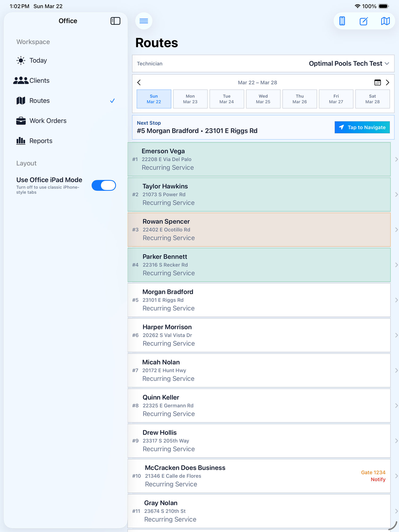Open Today in Workspace sidebar
The height and width of the screenshot is (532, 399).
pyautogui.click(x=66, y=60)
